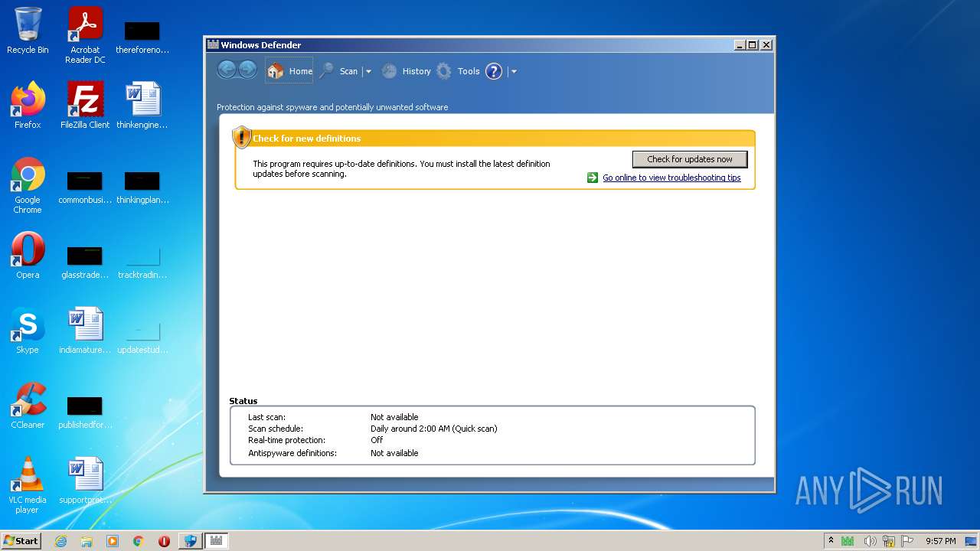
Task: Select the Opera desktop shortcut
Action: 28,256
